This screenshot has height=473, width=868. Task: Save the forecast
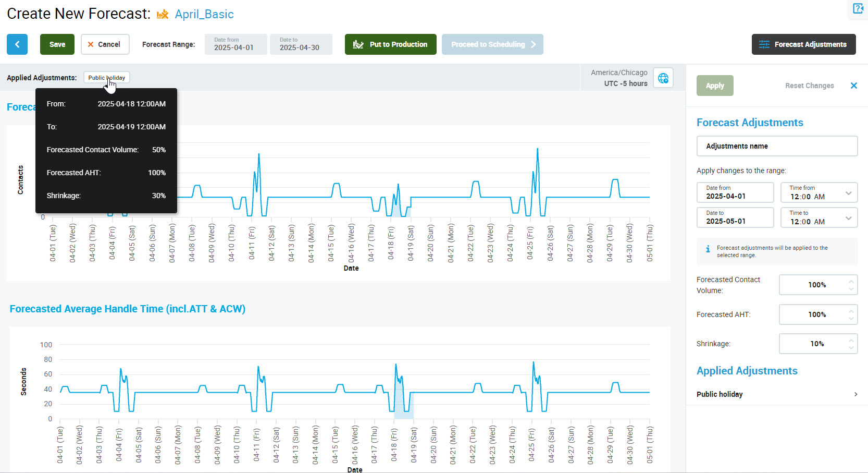(x=57, y=44)
